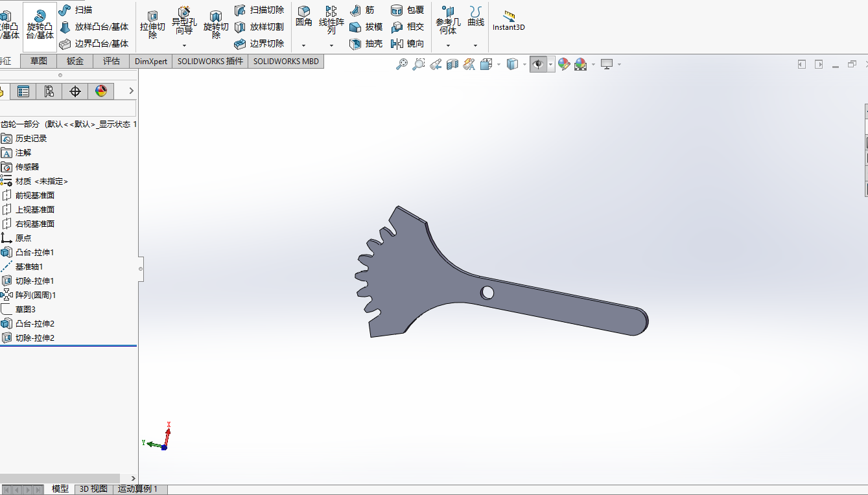Open the 3D 视图 bottom tab

[93, 489]
